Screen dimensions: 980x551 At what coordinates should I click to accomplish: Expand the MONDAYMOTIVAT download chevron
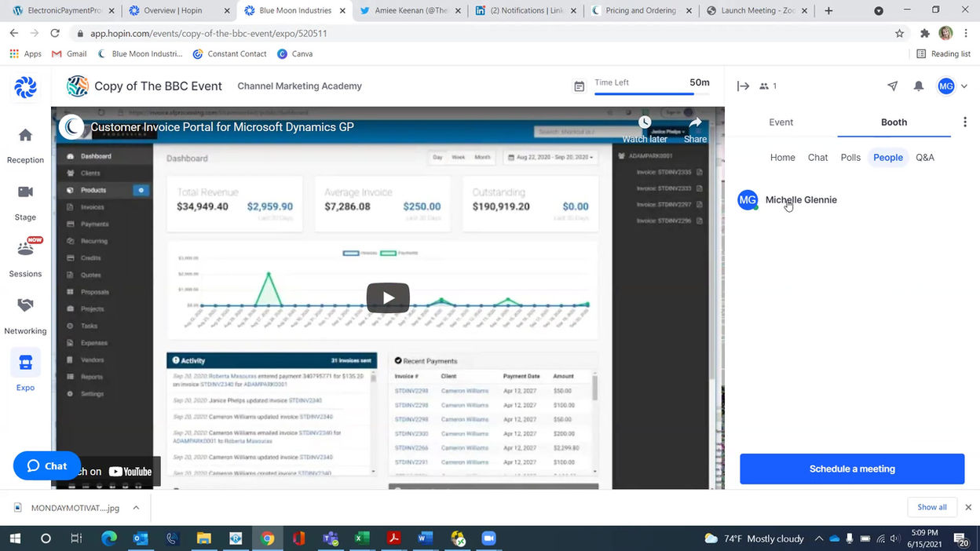(x=136, y=508)
